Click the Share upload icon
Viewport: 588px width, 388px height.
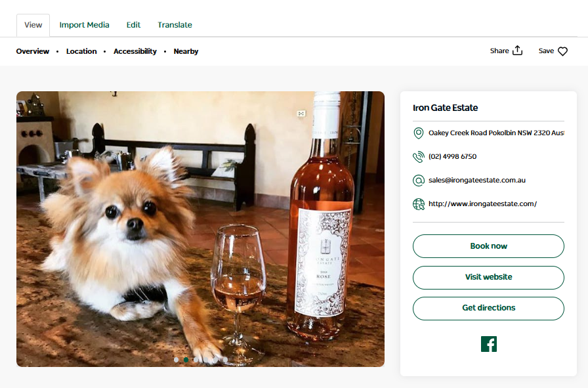(x=517, y=51)
